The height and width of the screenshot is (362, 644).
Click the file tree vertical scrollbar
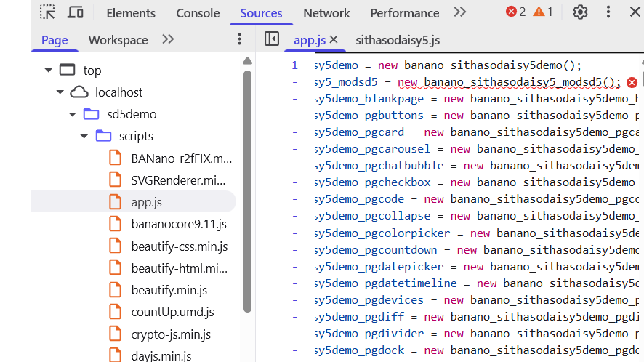coord(247,189)
